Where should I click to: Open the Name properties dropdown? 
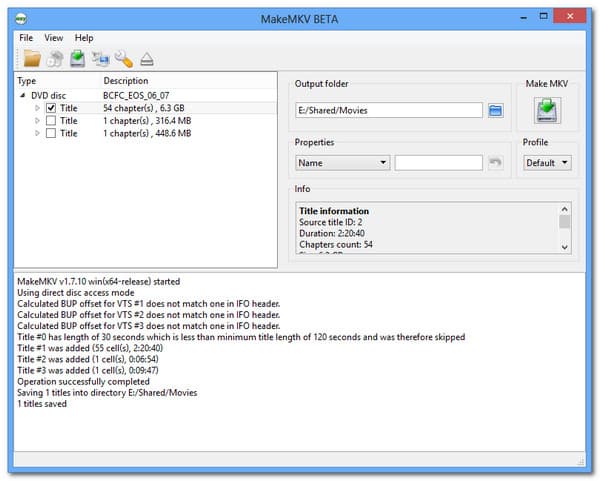342,163
